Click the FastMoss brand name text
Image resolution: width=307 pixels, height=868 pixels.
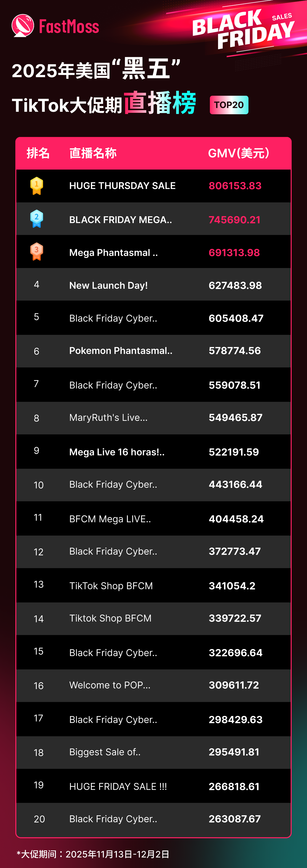[x=69, y=27]
